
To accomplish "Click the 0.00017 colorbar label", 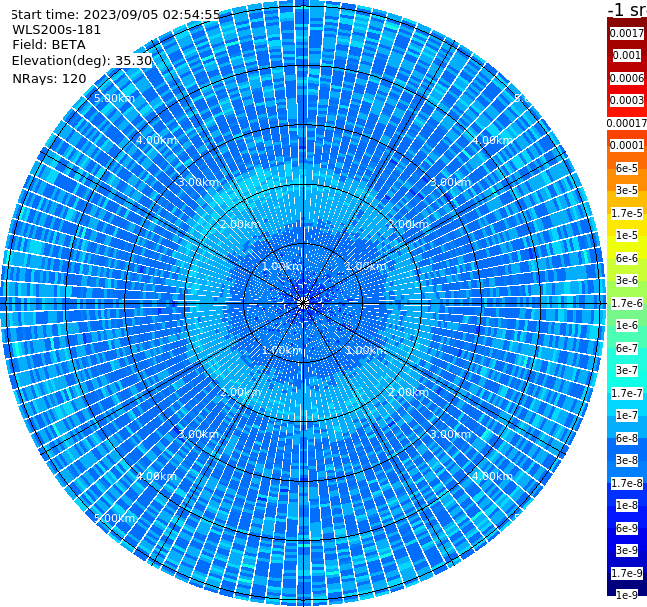I will [627, 123].
